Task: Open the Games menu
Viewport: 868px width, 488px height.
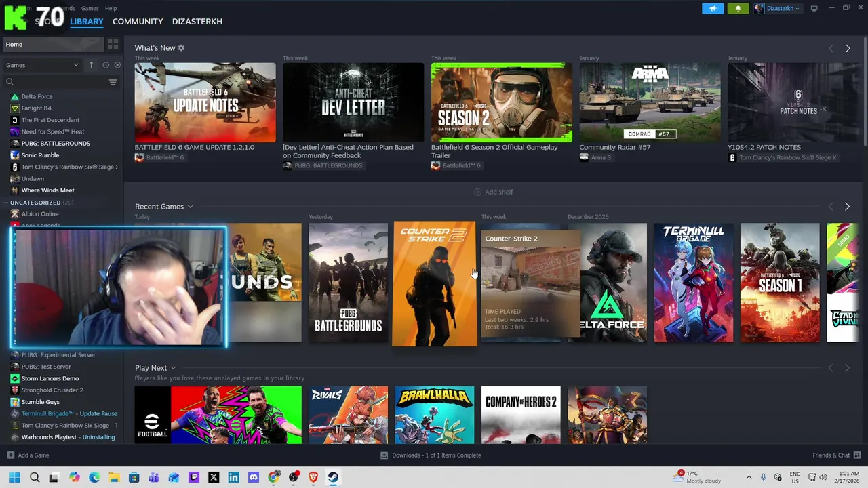Action: [90, 8]
